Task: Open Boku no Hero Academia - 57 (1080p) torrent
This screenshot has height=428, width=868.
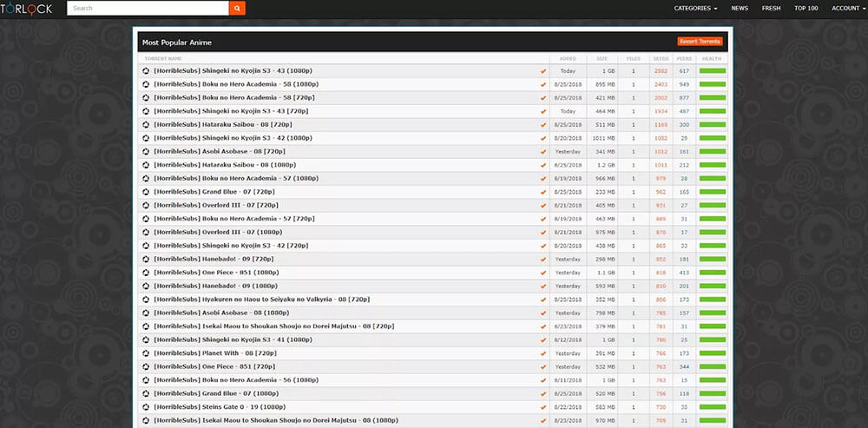Action: coord(236,178)
